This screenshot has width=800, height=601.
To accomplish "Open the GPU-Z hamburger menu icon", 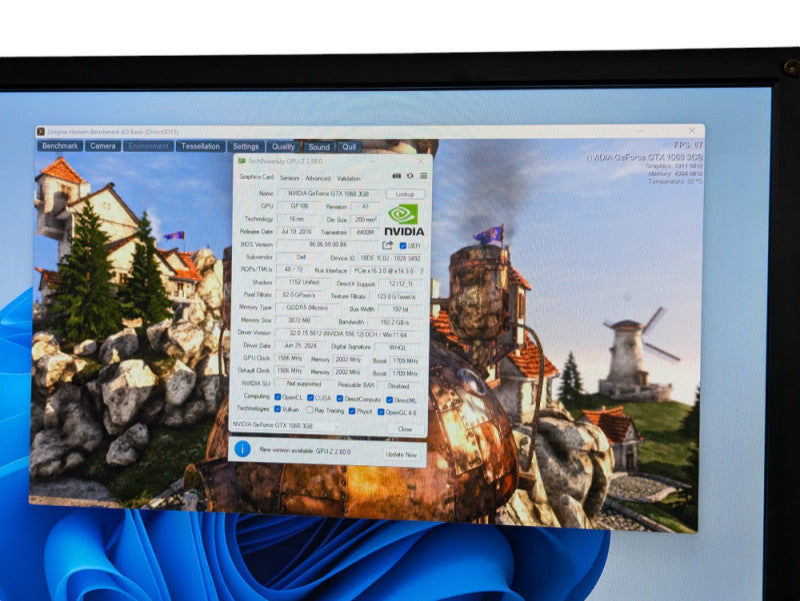I will [x=423, y=176].
